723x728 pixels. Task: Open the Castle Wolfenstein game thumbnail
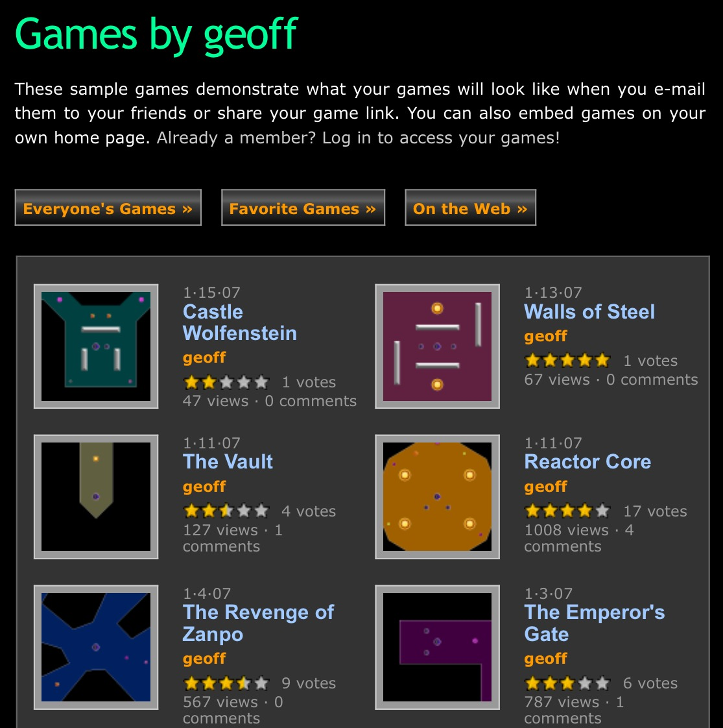[96, 346]
